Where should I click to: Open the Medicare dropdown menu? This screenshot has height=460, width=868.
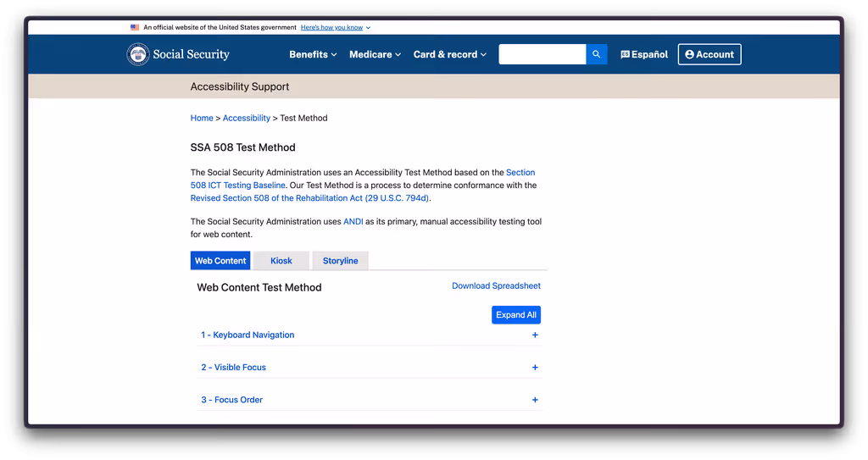click(x=375, y=54)
